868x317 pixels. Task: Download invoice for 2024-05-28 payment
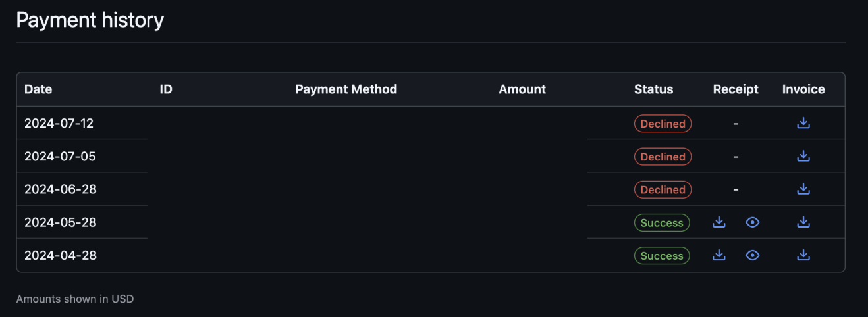(803, 222)
